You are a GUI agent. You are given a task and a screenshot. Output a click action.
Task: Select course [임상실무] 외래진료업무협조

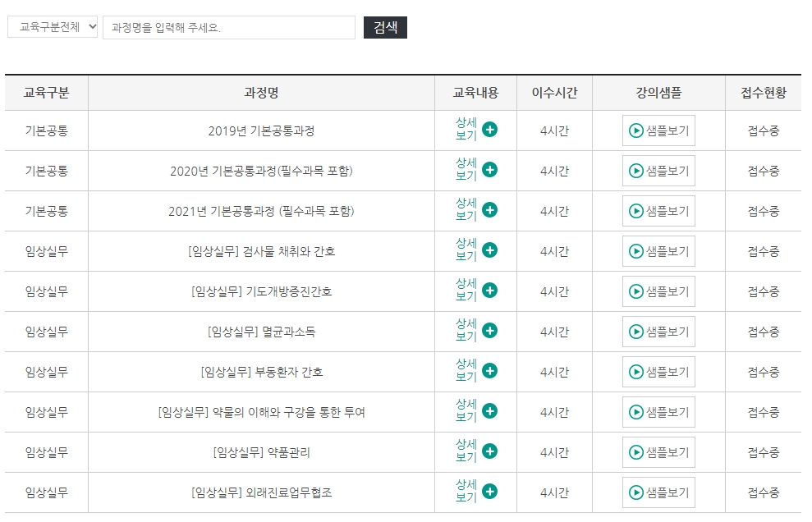(x=261, y=492)
